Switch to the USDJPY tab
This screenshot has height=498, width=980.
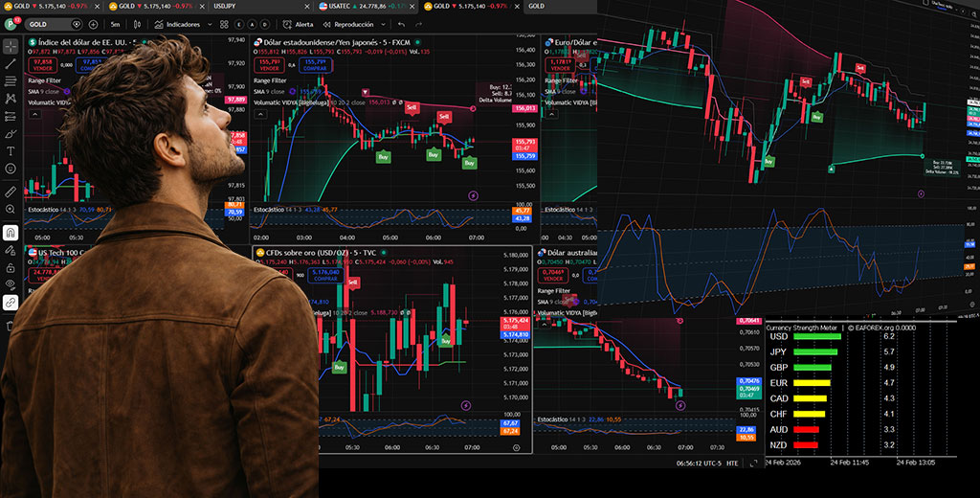click(x=227, y=6)
